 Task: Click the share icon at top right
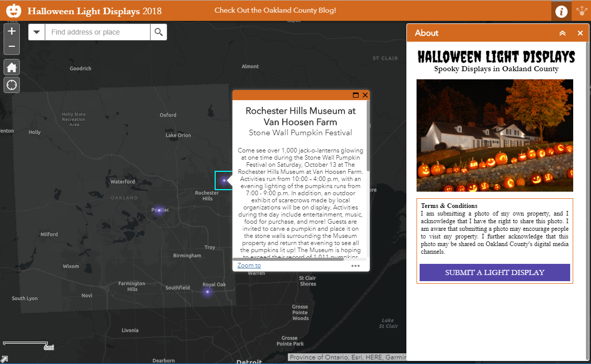[581, 10]
